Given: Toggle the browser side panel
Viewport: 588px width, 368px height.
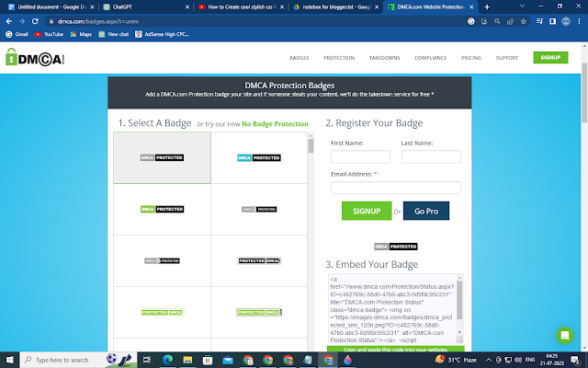Looking at the screenshot, I should pos(553,21).
